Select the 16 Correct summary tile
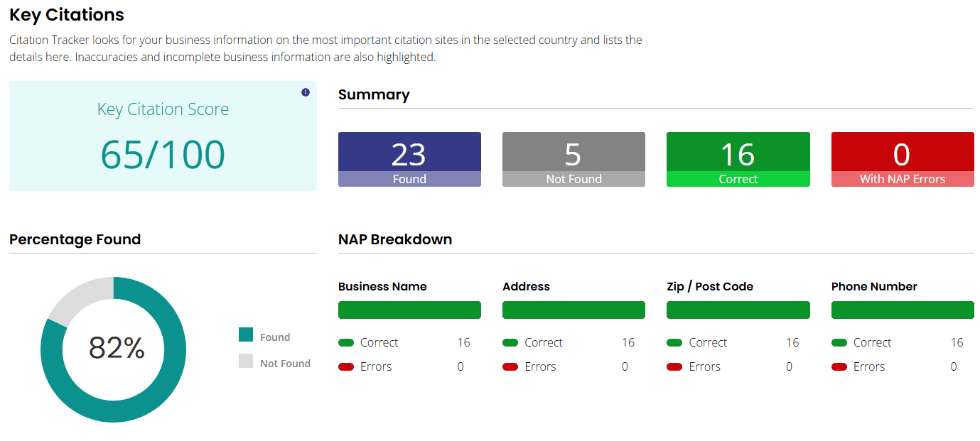This screenshot has height=441, width=980. pos(738,159)
